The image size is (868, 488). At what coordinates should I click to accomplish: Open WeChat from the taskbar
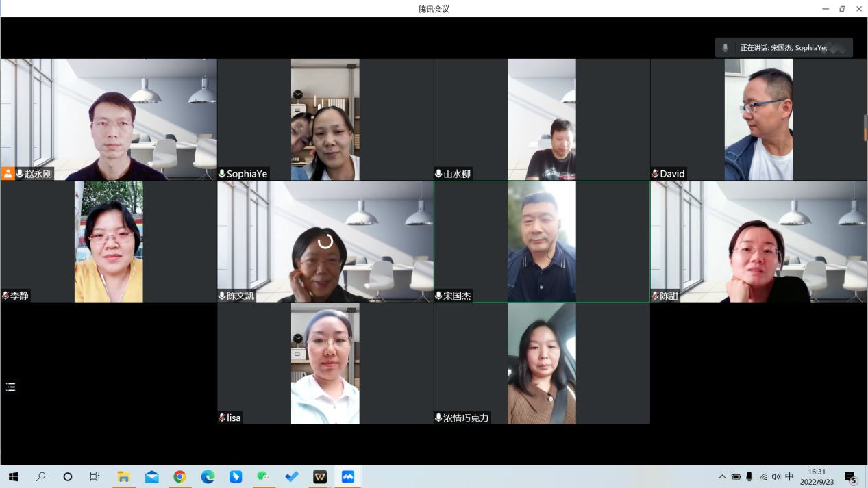click(264, 477)
